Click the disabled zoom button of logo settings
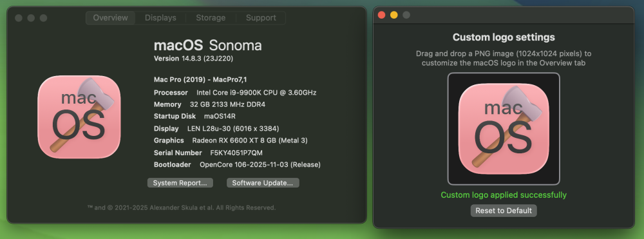 click(x=406, y=15)
